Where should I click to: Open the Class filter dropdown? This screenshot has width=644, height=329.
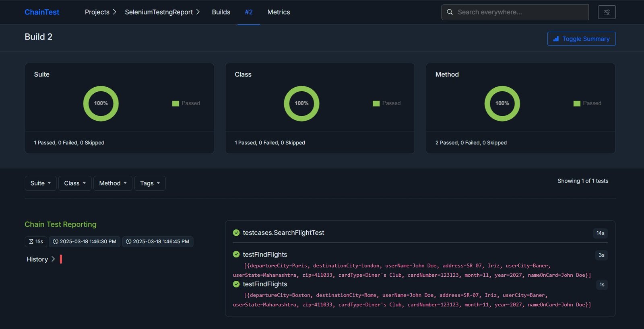(x=75, y=183)
